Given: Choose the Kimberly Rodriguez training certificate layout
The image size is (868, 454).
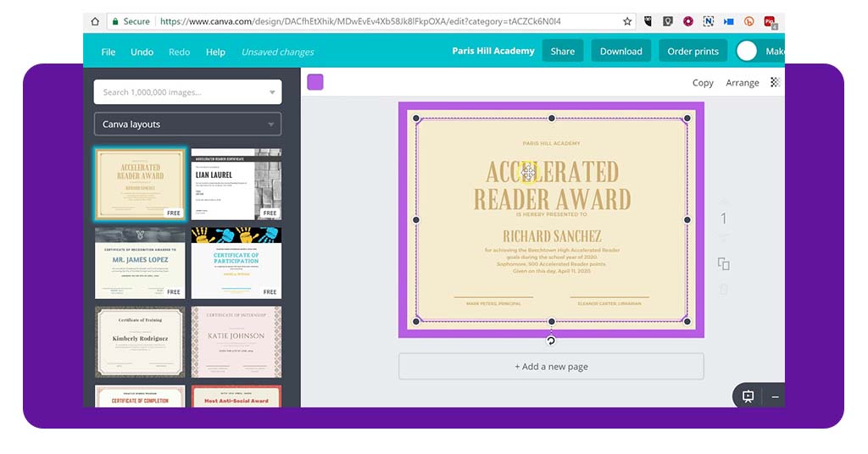Looking at the screenshot, I should 140,341.
